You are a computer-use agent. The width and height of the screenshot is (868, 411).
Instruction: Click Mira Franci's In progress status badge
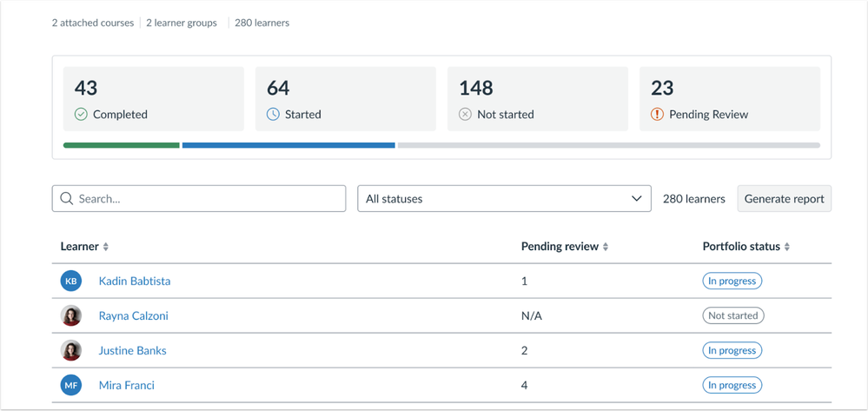click(x=732, y=385)
